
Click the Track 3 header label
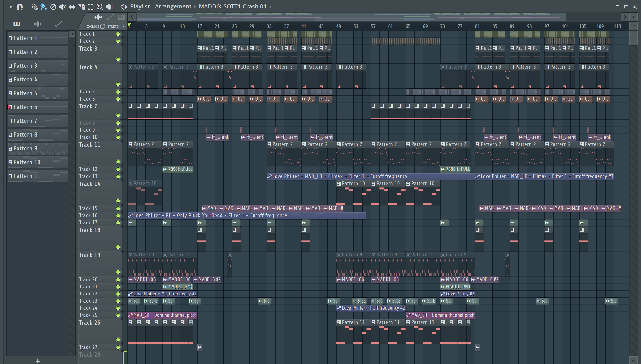pyautogui.click(x=88, y=49)
